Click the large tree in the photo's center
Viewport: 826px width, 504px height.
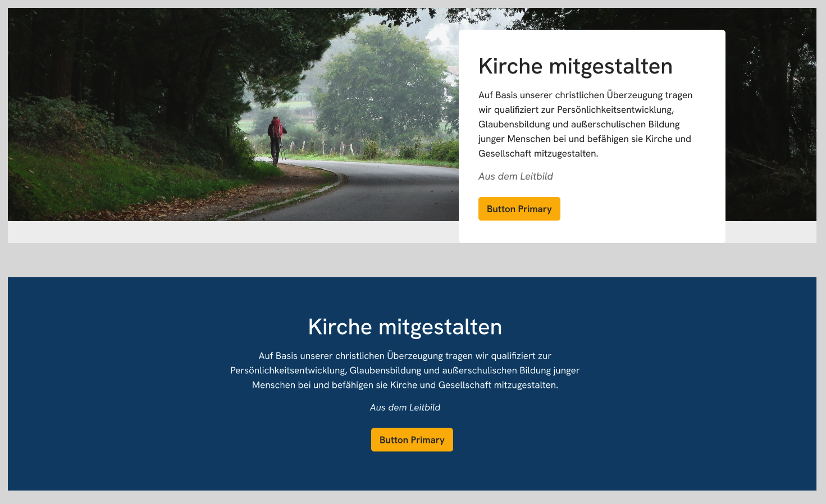[382, 84]
